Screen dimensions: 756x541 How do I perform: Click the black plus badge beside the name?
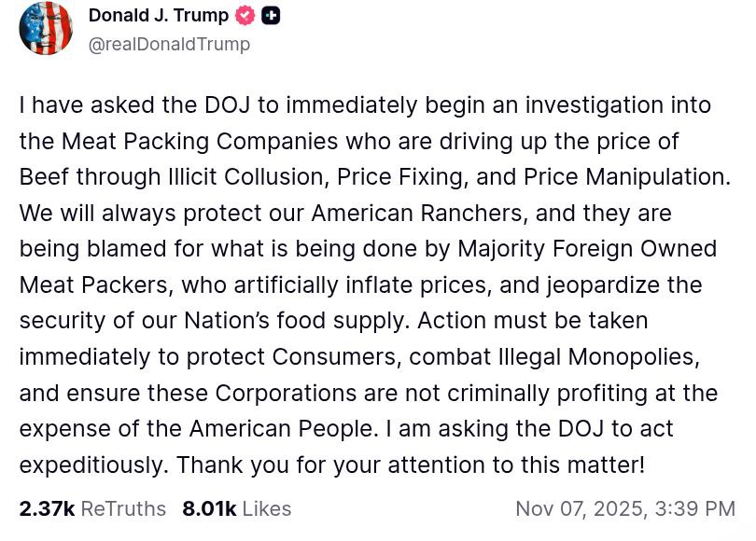coord(271,16)
